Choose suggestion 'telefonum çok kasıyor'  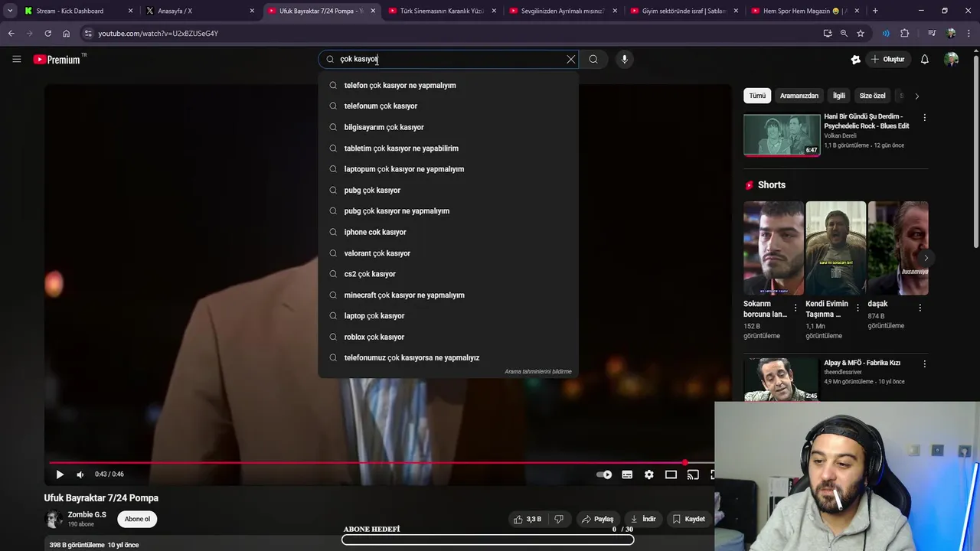[x=448, y=106]
